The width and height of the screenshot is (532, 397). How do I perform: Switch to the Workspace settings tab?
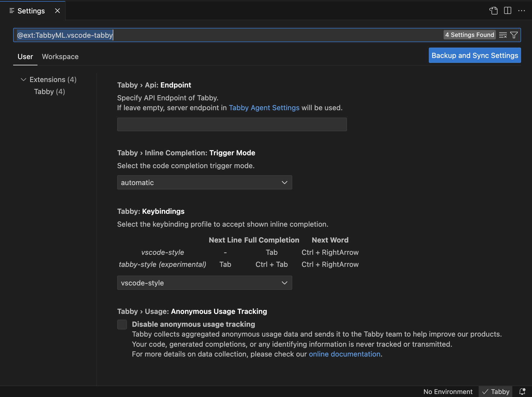(60, 57)
